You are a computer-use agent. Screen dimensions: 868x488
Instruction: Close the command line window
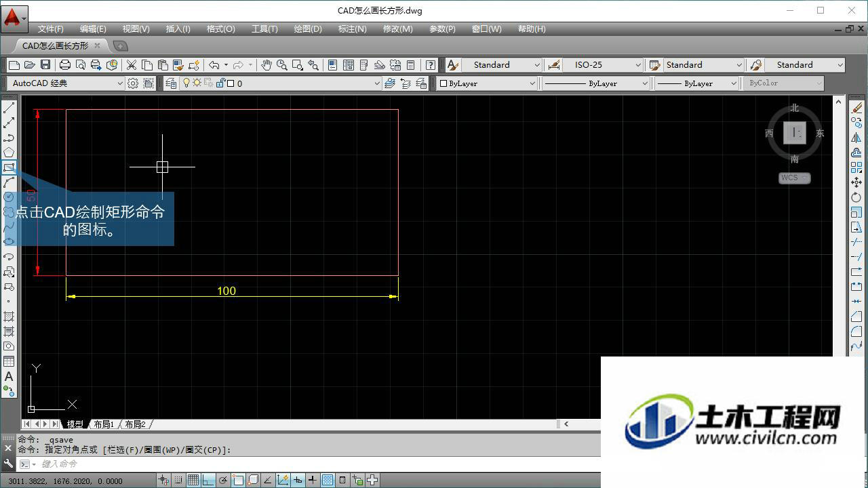tap(8, 448)
